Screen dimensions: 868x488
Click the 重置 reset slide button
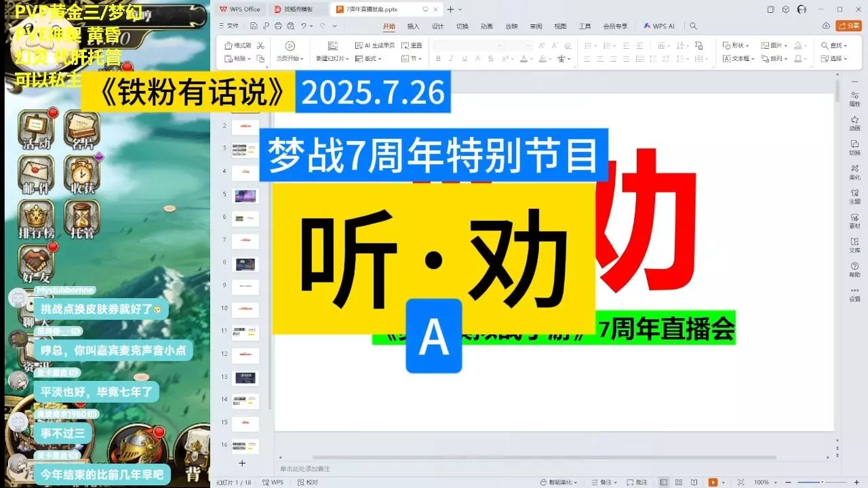[x=412, y=45]
